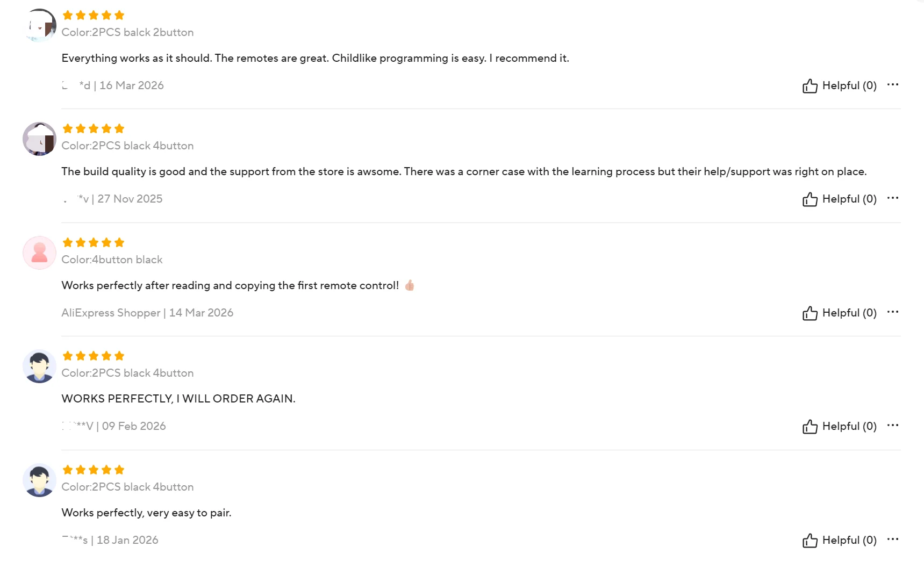
Task: Open three-dot menu on AliExpress Shopper review
Action: point(893,312)
